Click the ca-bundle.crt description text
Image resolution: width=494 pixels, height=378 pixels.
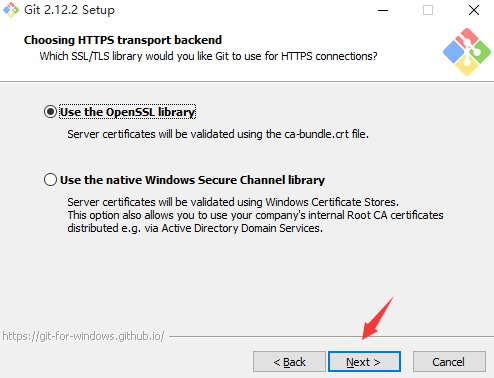point(218,134)
